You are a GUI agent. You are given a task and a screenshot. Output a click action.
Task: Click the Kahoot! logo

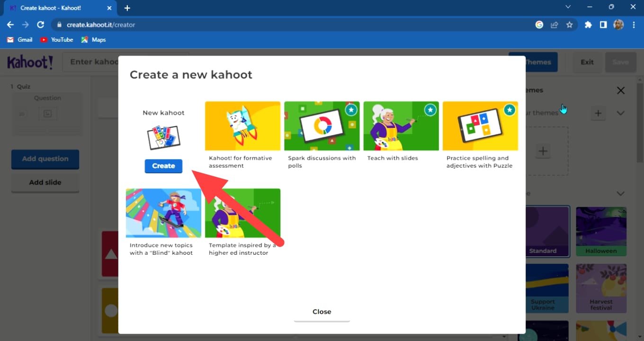click(30, 62)
